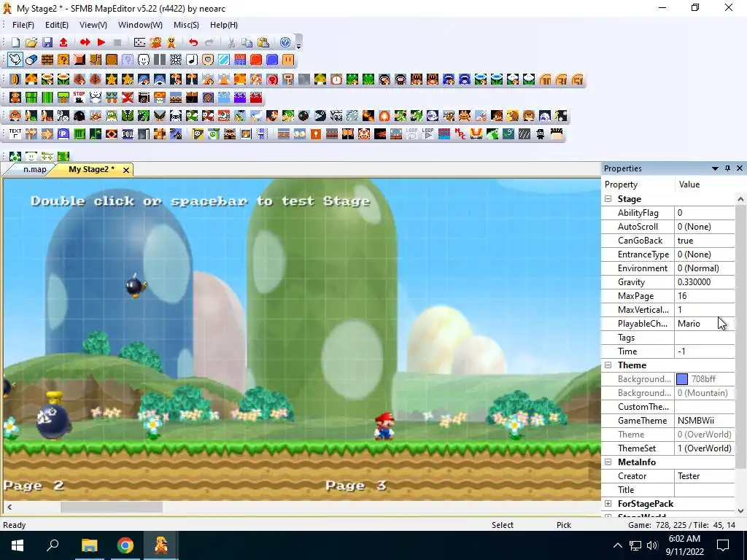The height and width of the screenshot is (560, 747).
Task: Click the MaxPage value 16
Action: click(704, 296)
